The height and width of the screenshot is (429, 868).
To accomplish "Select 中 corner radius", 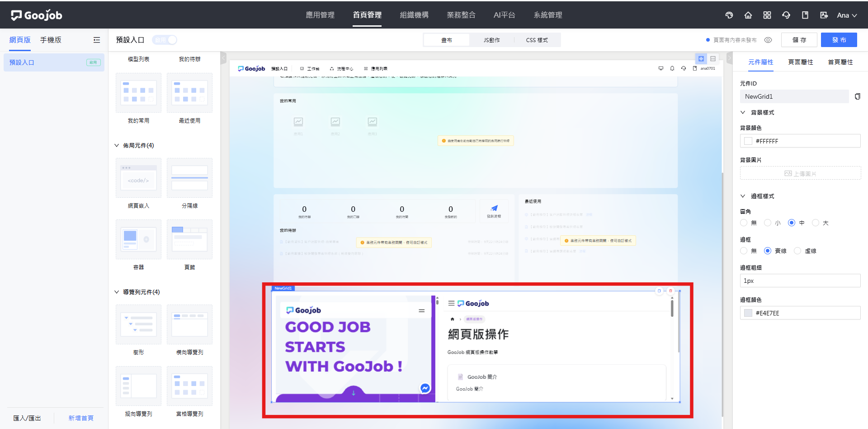I will click(x=792, y=223).
